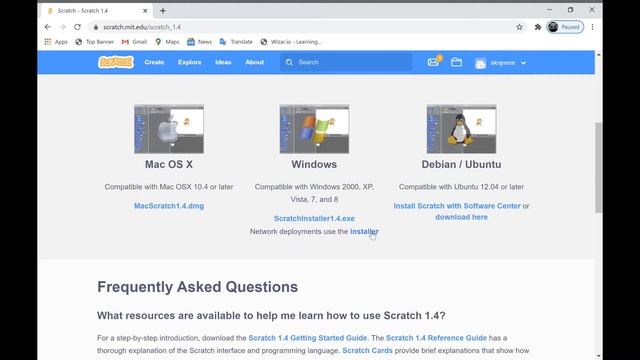Click the Mac OS X screenshot thumbnail
Screen dimensions: 640x360
pyautogui.click(x=169, y=129)
